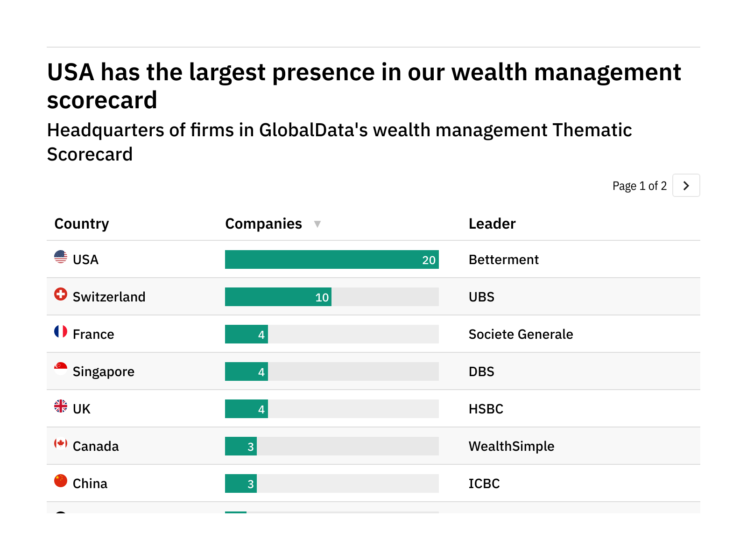
Task: Click the USA bar showing 20
Action: (x=331, y=259)
